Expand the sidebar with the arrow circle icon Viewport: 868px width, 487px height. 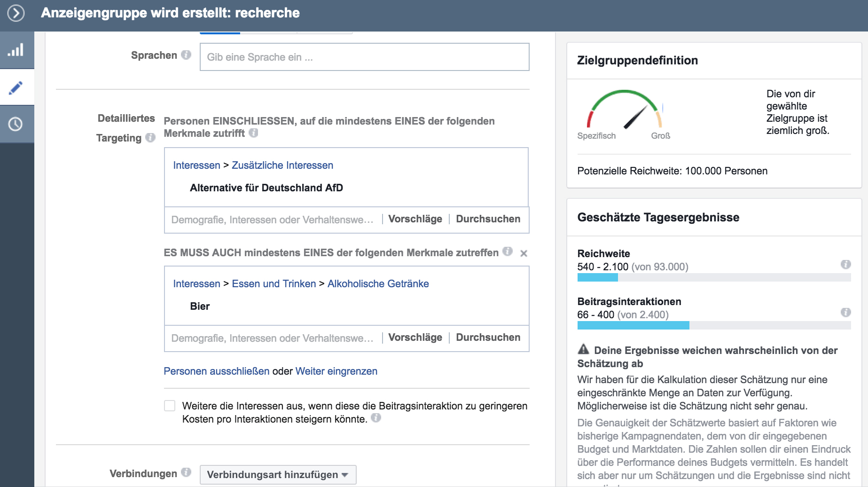coord(16,13)
